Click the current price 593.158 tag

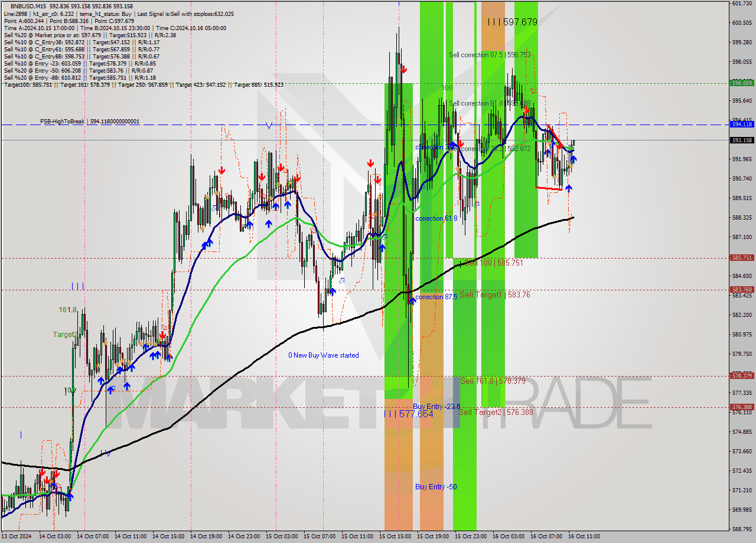click(x=742, y=140)
